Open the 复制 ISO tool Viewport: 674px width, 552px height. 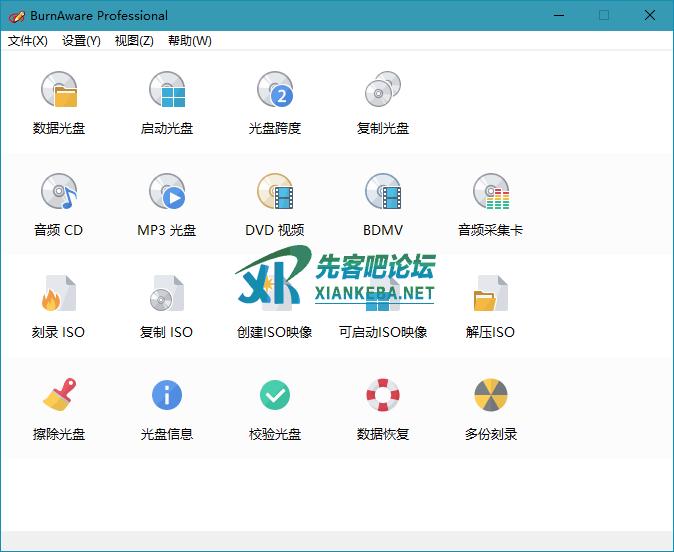(167, 296)
